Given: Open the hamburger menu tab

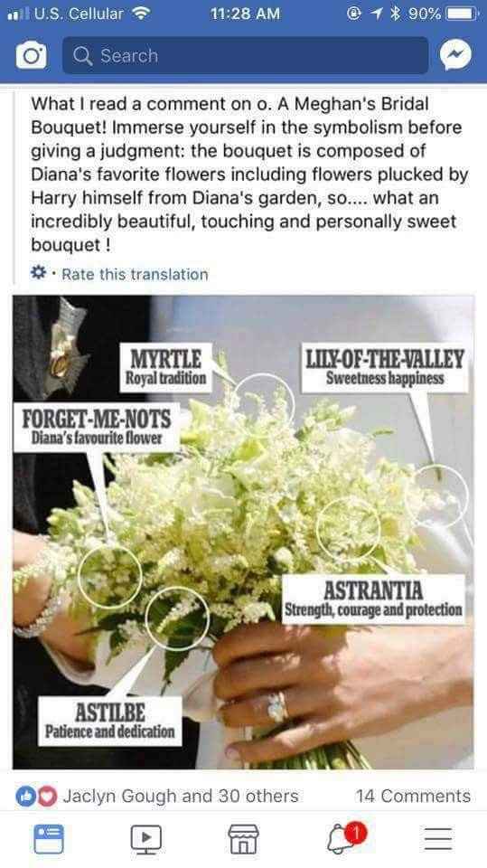Looking at the screenshot, I should [x=438, y=839].
